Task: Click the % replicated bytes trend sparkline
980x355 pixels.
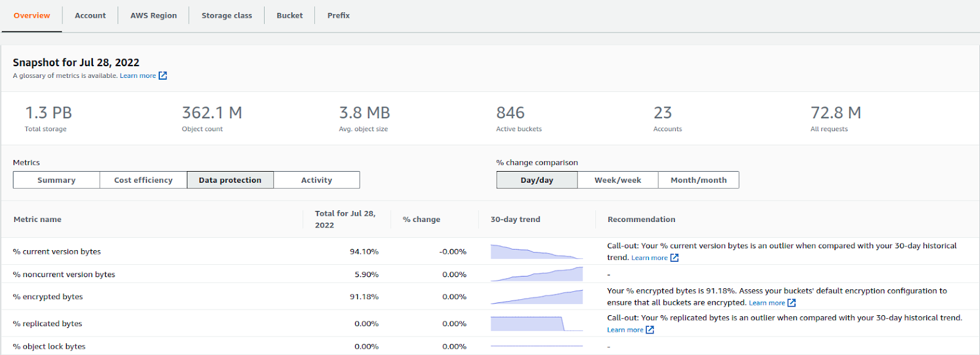Action: [537, 324]
